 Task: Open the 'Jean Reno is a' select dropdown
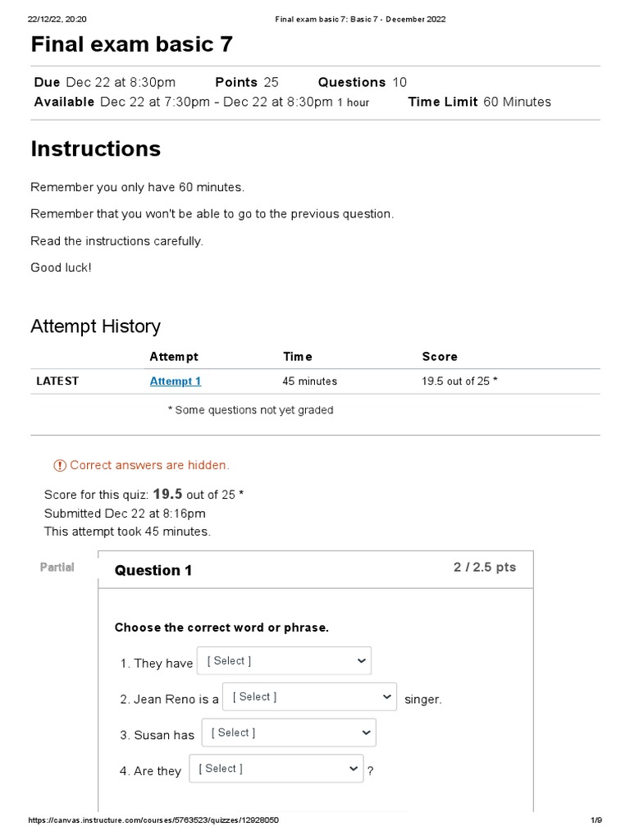pyautogui.click(x=309, y=697)
